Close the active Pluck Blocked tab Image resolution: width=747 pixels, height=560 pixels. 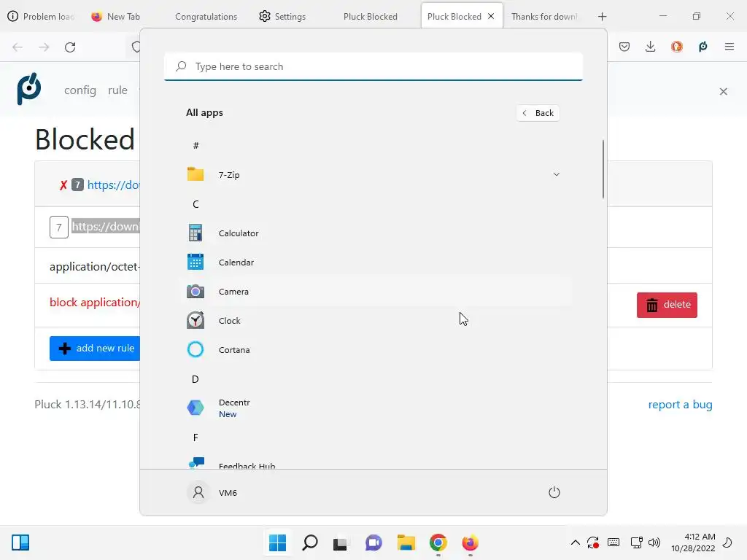point(491,16)
